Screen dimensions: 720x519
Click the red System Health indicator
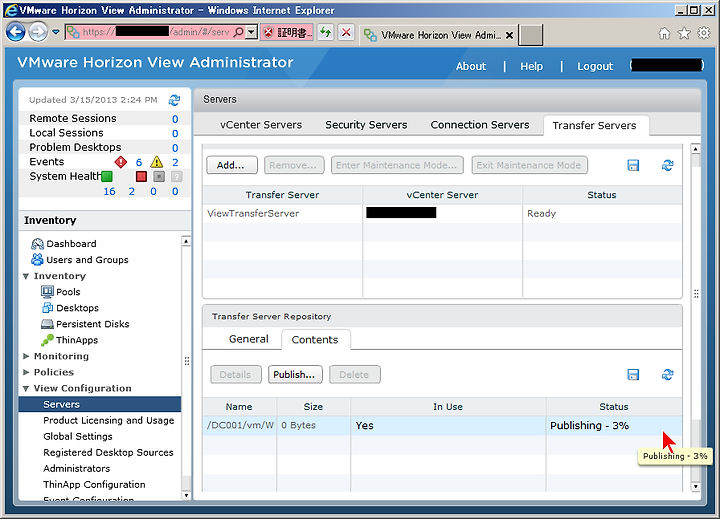pyautogui.click(x=141, y=176)
